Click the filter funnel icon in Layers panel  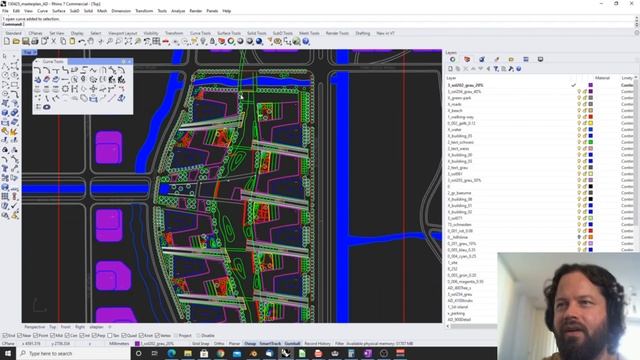point(496,69)
